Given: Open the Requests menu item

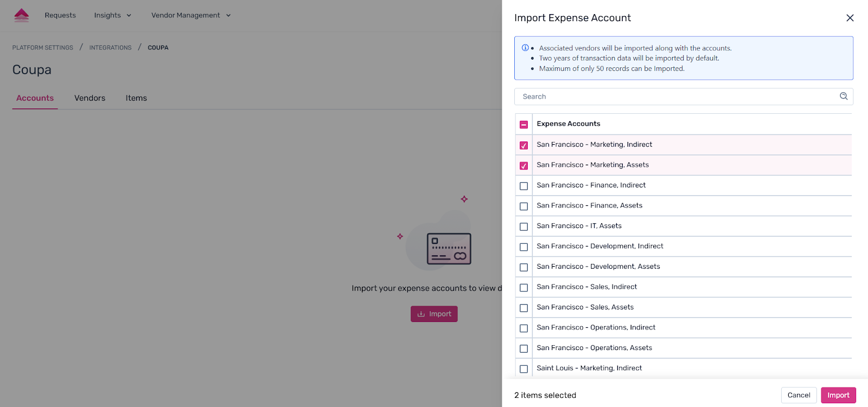Looking at the screenshot, I should click(x=60, y=15).
